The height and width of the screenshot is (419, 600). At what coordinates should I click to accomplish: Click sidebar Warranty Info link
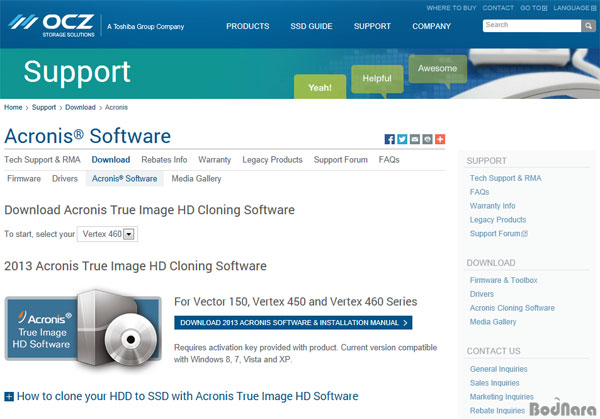click(492, 206)
